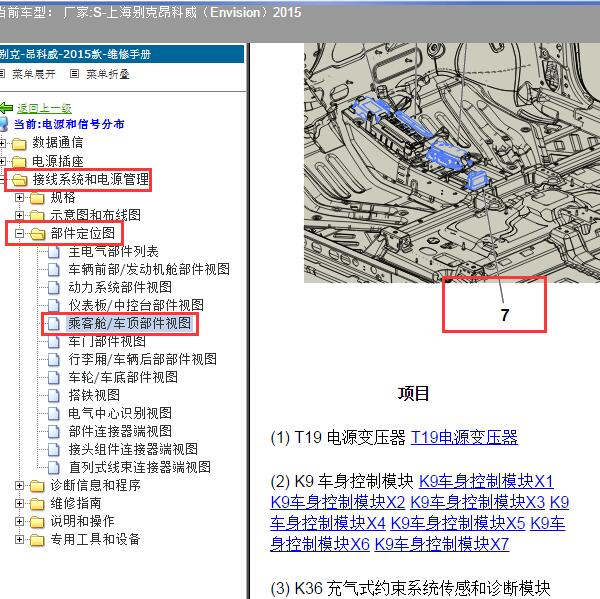Collapse the 部件定位图 folder node
This screenshot has height=599, width=600.
click(19, 233)
